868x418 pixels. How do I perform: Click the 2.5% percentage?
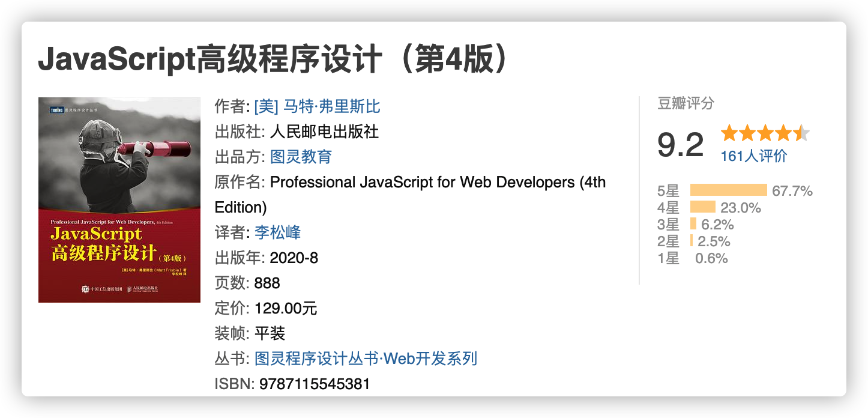[x=714, y=241]
